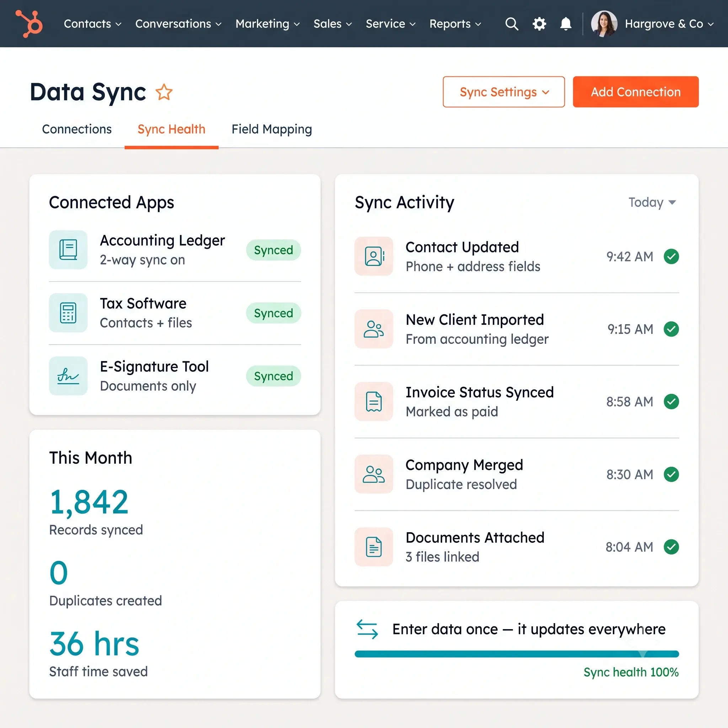Click the 8:30 AM timestamp
This screenshot has height=728, width=728.
pyautogui.click(x=630, y=475)
